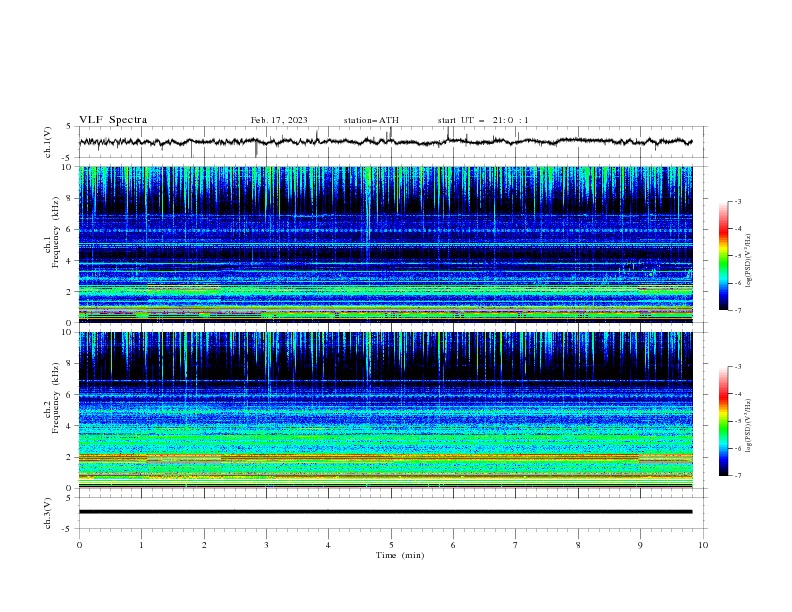The width and height of the screenshot is (792, 612).
Task: Click the ch.1 frequency tick "8"
Action: (69, 198)
